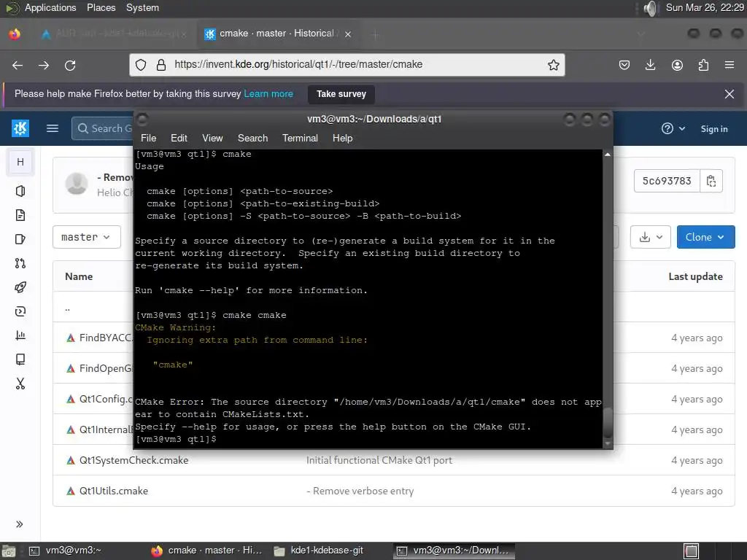Click the volume speaker tray icon

pyautogui.click(x=649, y=8)
